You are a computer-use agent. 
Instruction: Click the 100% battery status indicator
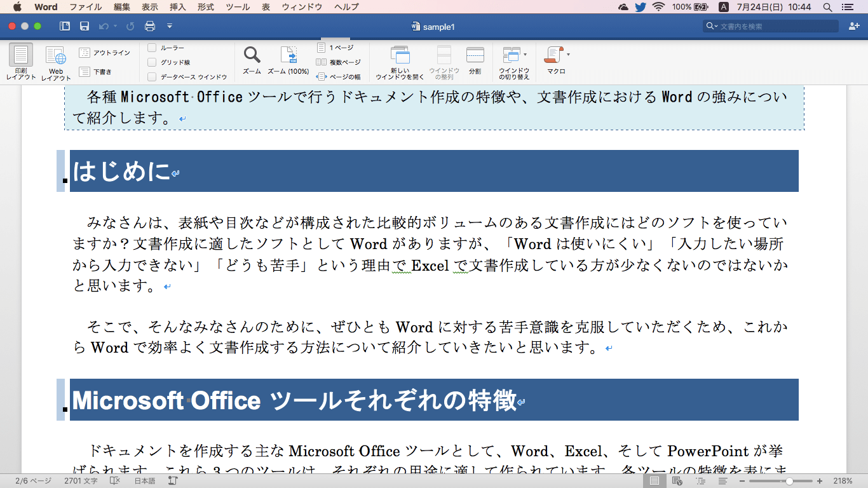click(x=690, y=7)
